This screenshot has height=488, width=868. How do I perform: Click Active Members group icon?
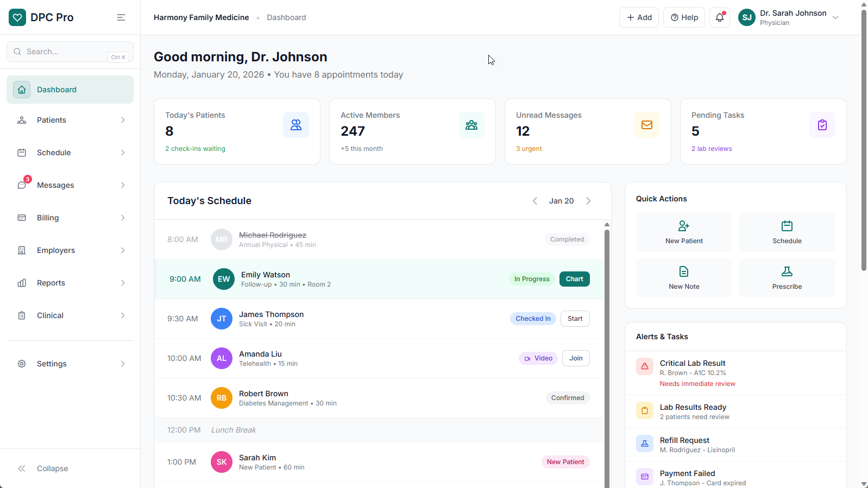tap(471, 125)
